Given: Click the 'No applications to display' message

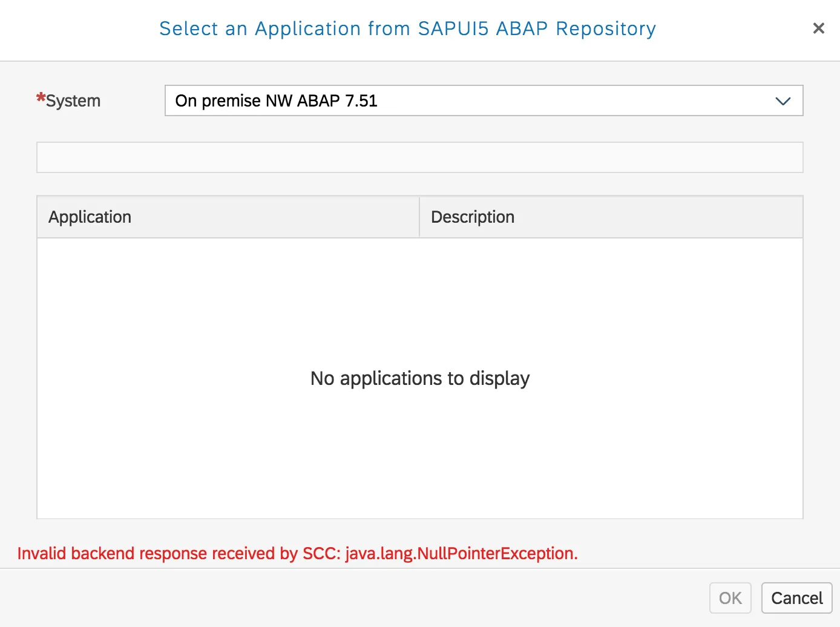Looking at the screenshot, I should (419, 378).
